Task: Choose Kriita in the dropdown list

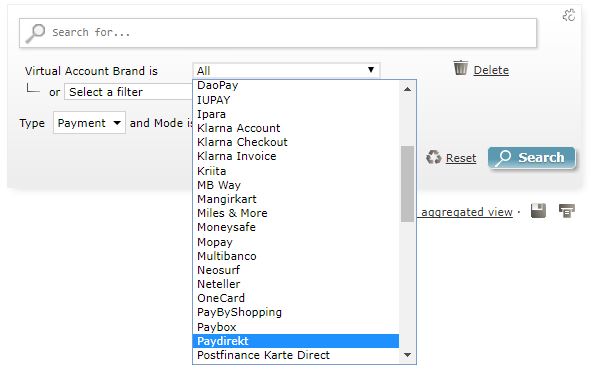Action: coord(296,171)
